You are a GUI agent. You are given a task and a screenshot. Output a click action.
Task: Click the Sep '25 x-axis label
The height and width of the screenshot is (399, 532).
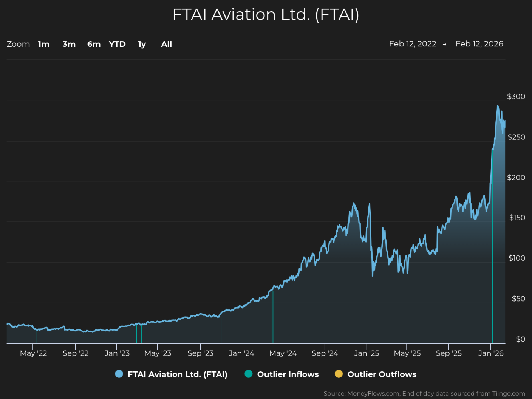(449, 353)
